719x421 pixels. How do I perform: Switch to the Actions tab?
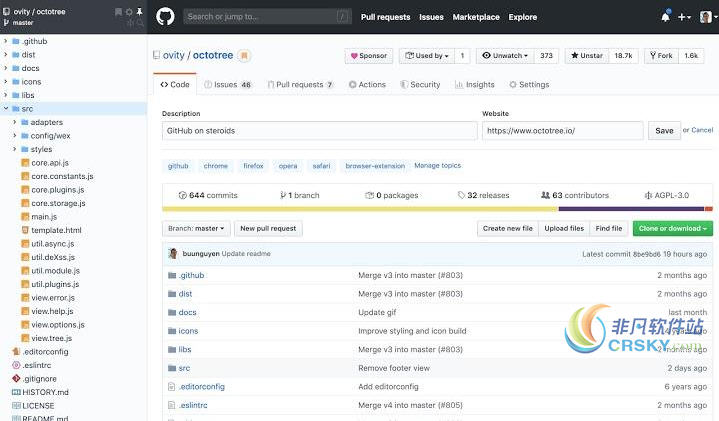tap(367, 84)
